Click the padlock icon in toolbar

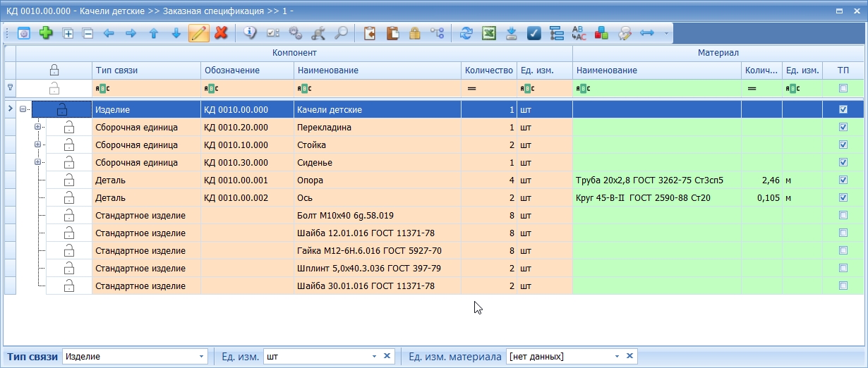point(414,33)
